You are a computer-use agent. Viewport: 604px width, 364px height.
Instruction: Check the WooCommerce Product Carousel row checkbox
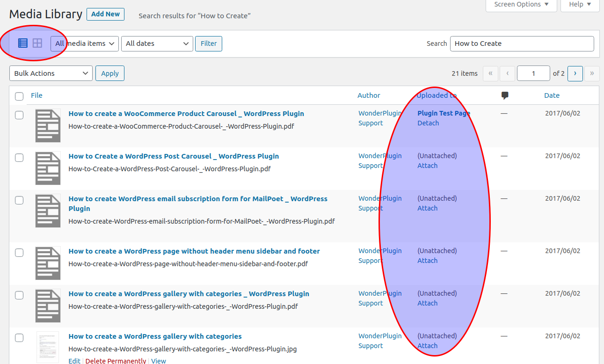(x=19, y=115)
